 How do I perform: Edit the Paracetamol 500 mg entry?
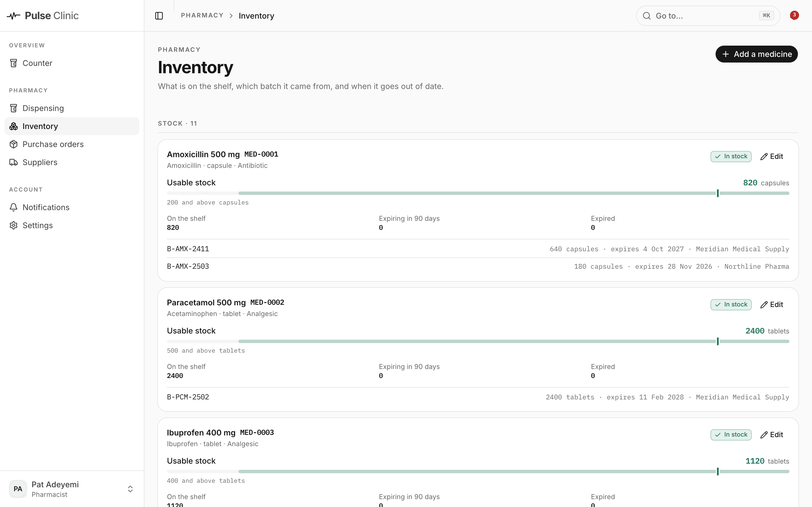[x=771, y=305]
